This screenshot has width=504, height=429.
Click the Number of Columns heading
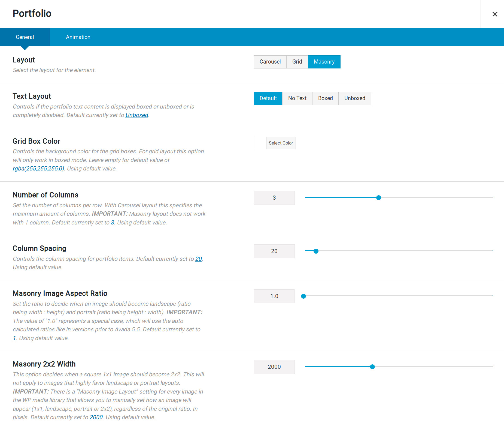(x=45, y=195)
